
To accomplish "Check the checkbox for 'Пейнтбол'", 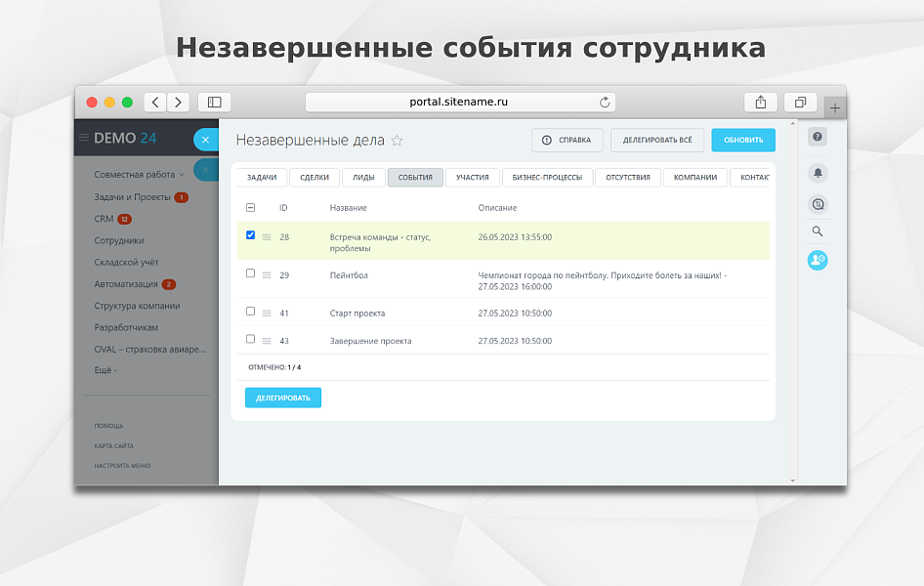I will [250, 275].
